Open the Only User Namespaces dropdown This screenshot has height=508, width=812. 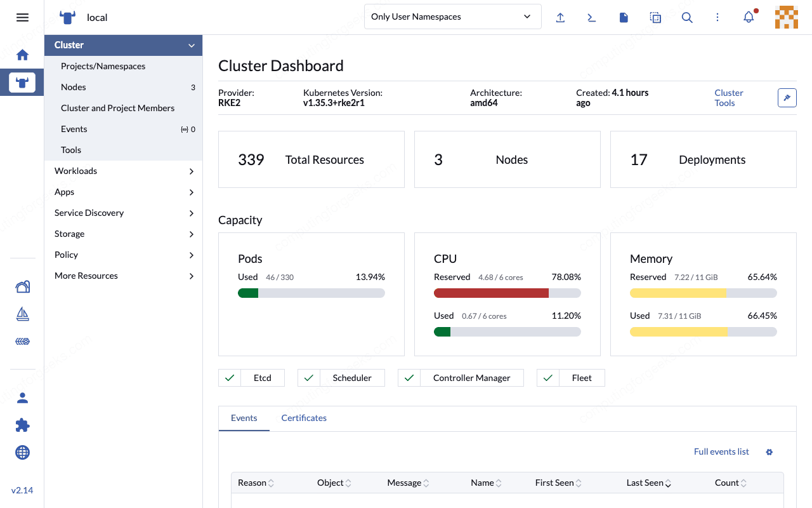pyautogui.click(x=452, y=17)
